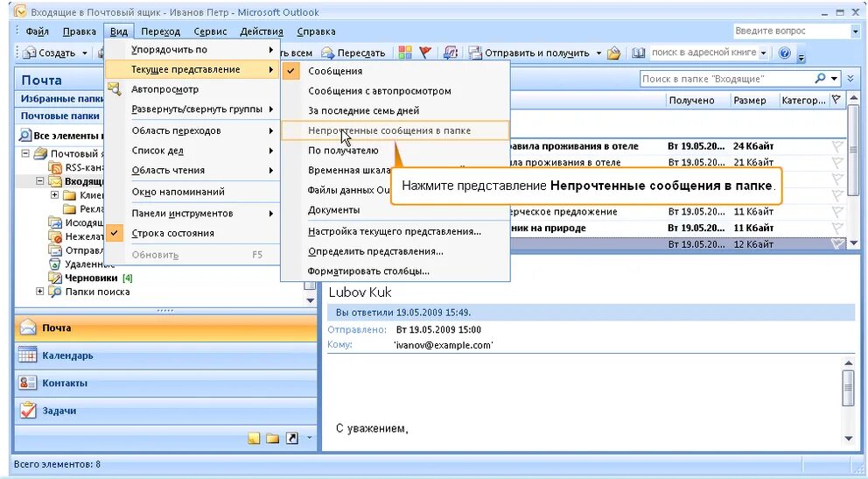Open Настройка текущего представления...
868x479 pixels.
coord(395,231)
